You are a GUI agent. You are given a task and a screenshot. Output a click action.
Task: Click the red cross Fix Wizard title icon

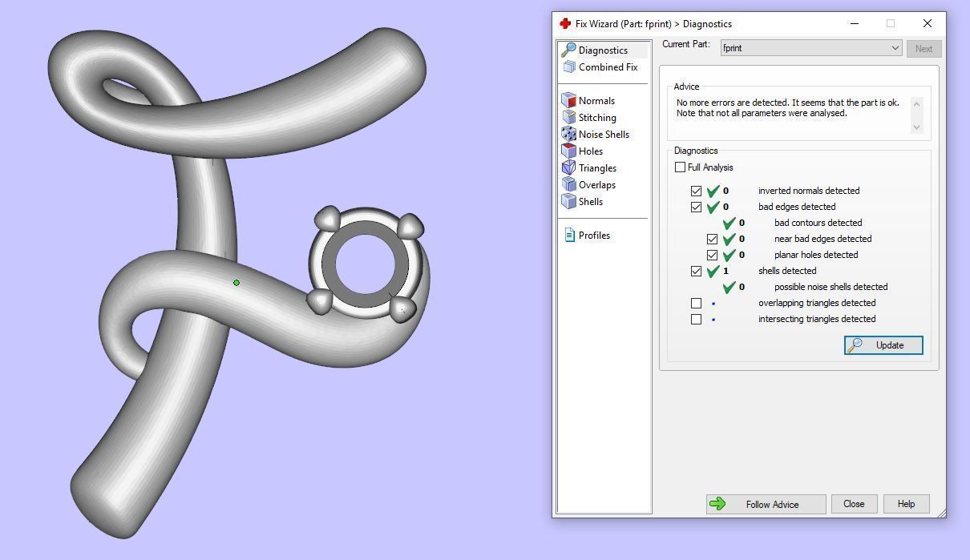(565, 23)
